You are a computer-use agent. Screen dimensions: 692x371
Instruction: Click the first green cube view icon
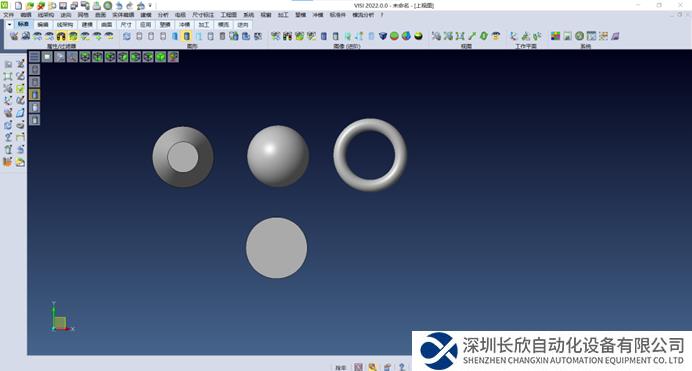click(85, 57)
